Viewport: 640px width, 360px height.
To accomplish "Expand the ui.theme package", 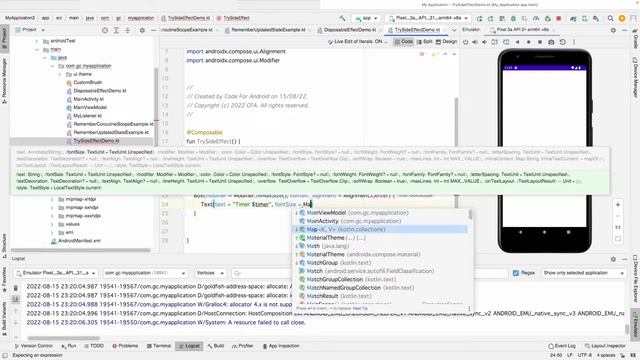I will pyautogui.click(x=60, y=74).
